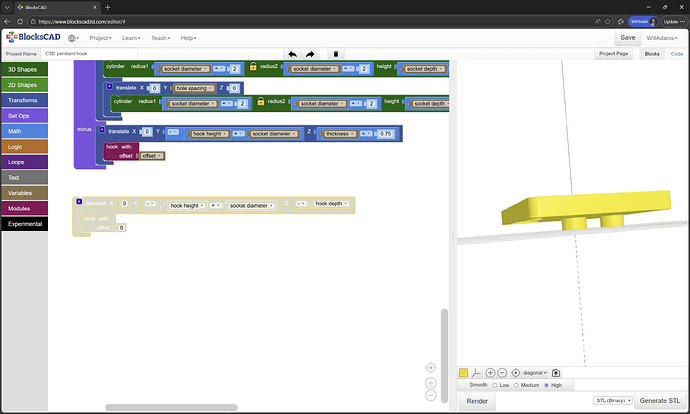
Task: Zoom in on the 3D render view
Action: 490,373
